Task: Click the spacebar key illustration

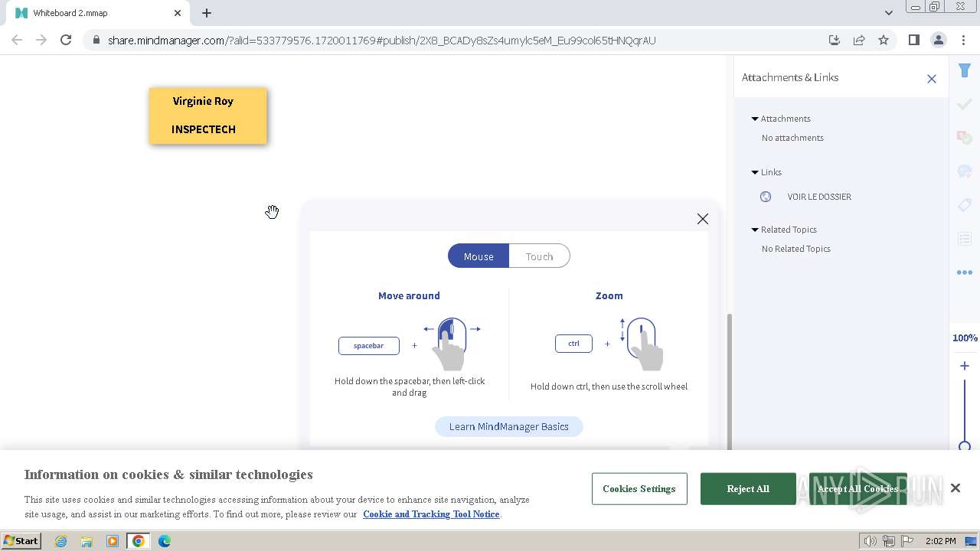Action: (368, 346)
